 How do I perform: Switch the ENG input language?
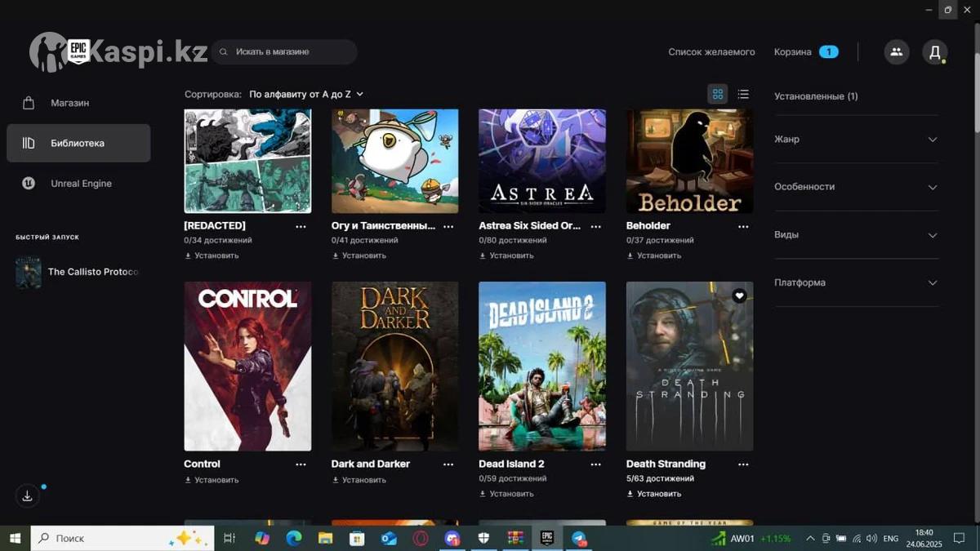[891, 539]
